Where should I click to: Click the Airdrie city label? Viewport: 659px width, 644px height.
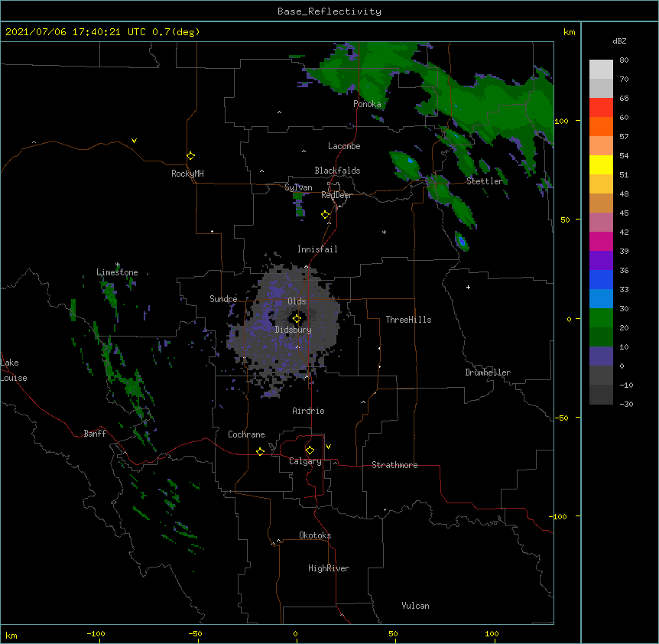309,411
